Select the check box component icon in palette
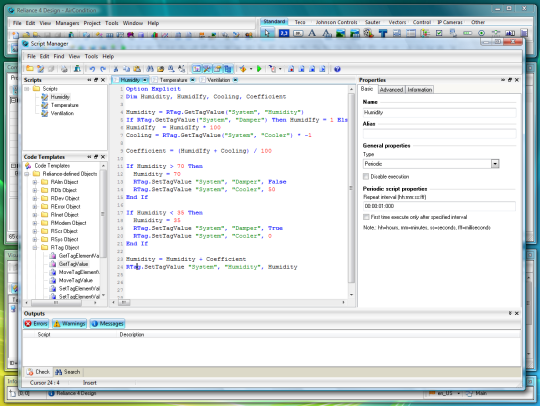 439,33
